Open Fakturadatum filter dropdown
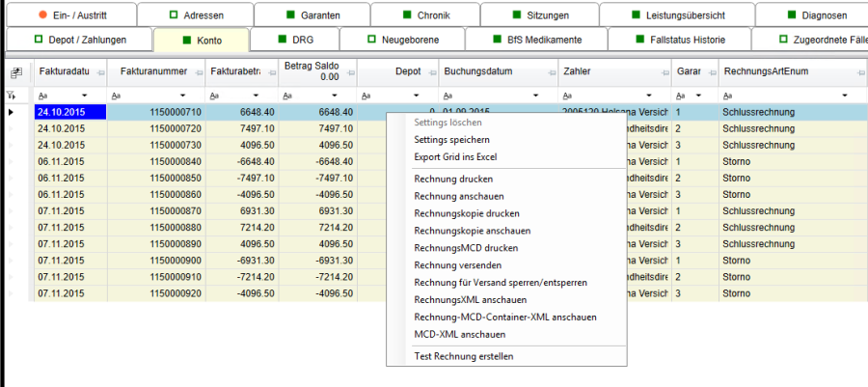Image resolution: width=868 pixels, height=387 pixels. pos(85,96)
